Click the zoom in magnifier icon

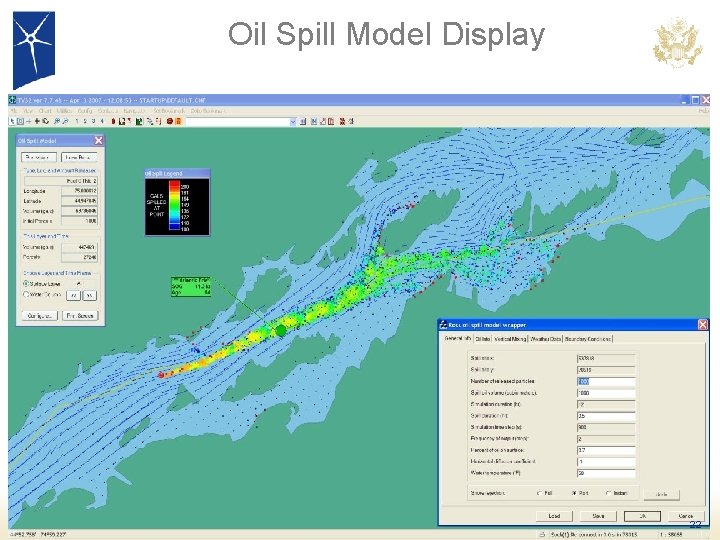point(57,121)
